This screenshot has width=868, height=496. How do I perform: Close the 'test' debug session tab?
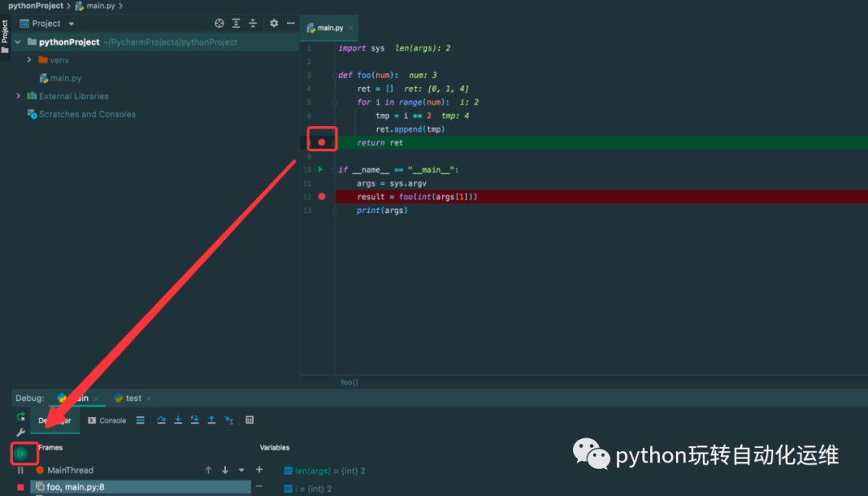[149, 399]
